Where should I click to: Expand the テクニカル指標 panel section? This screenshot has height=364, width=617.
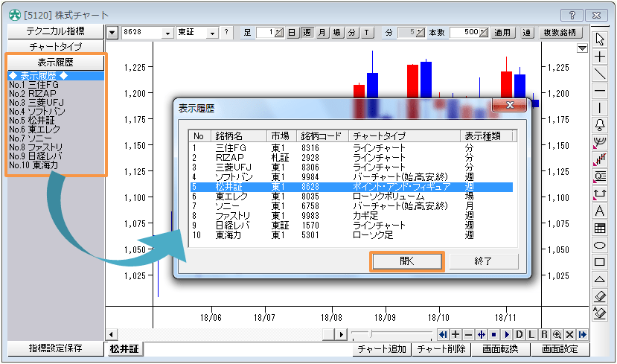[x=56, y=31]
